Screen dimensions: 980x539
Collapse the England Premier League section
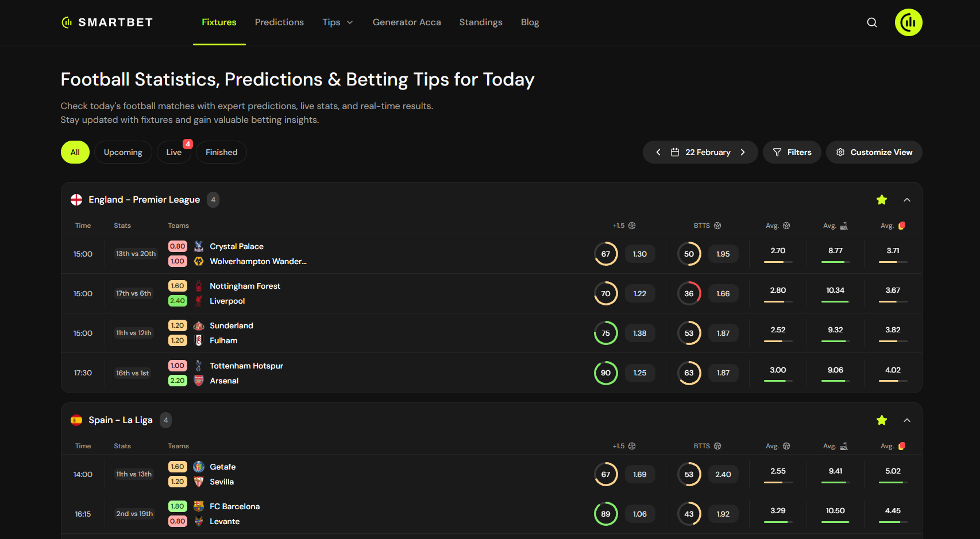pyautogui.click(x=907, y=200)
